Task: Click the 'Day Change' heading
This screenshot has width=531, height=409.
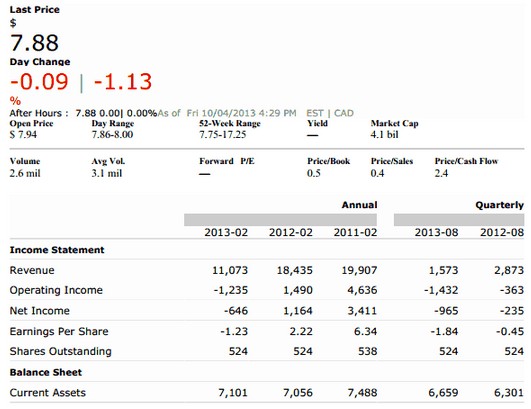Action: [x=40, y=62]
